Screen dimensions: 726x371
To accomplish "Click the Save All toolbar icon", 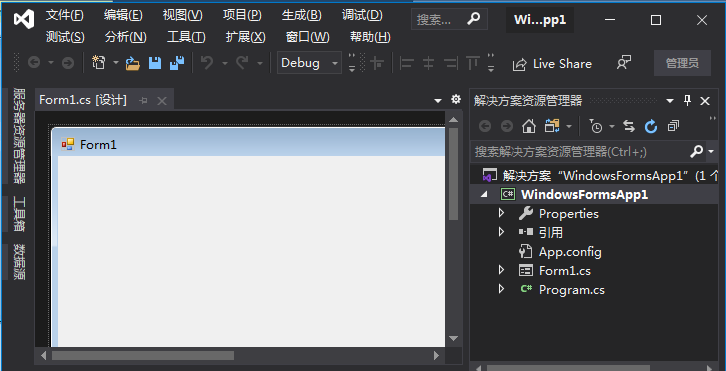I will point(177,63).
